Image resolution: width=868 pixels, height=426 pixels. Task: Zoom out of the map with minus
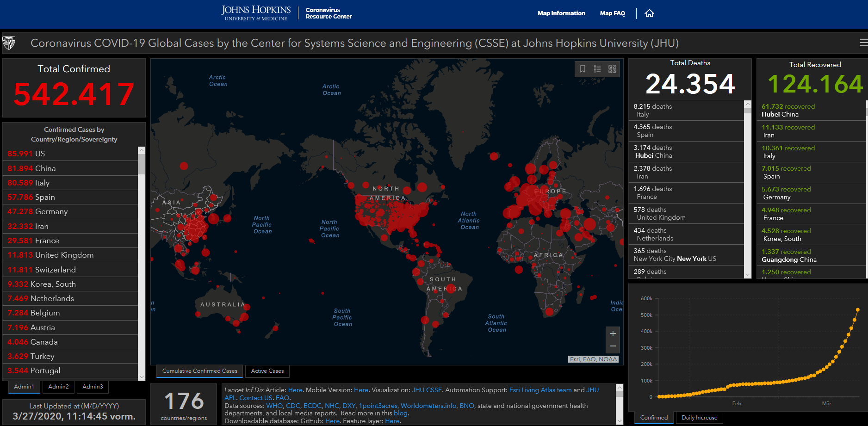(x=613, y=346)
